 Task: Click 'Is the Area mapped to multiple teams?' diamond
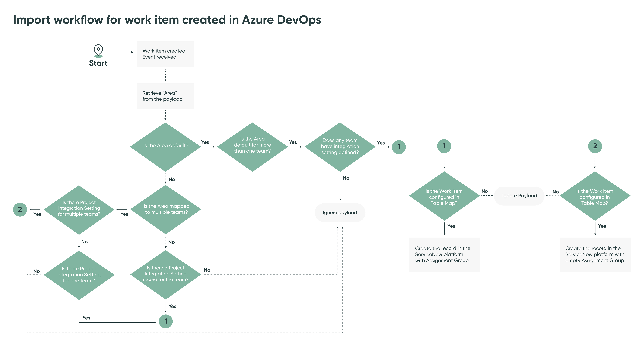point(166,209)
